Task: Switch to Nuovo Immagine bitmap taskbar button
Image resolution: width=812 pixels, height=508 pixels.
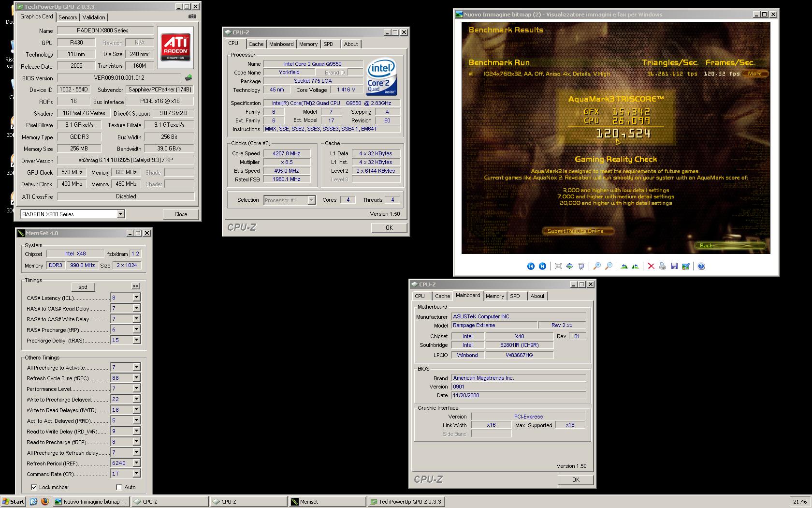Action: pos(91,502)
